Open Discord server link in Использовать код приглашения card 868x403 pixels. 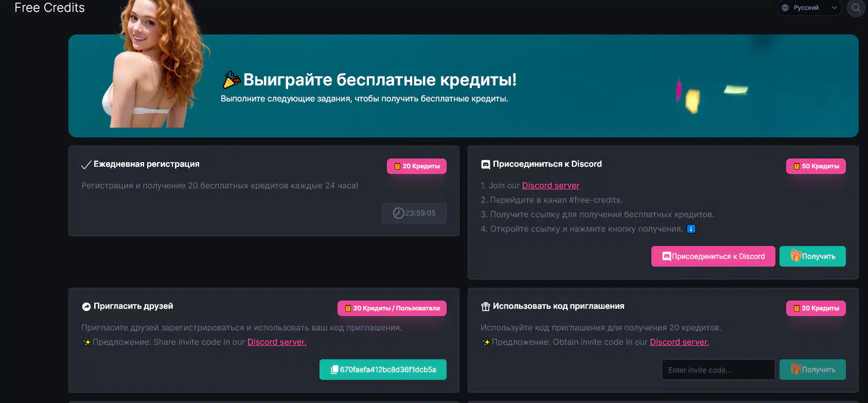pos(679,342)
